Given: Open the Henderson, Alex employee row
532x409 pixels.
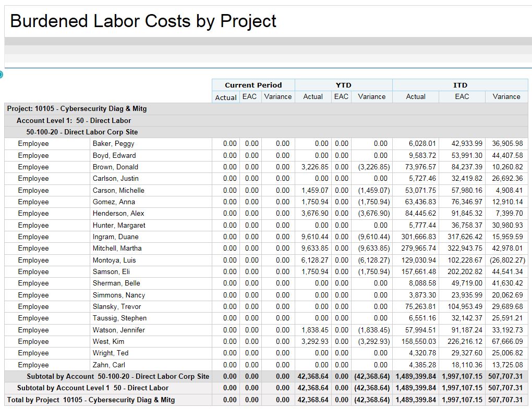Looking at the screenshot, I should pyautogui.click(x=118, y=214).
